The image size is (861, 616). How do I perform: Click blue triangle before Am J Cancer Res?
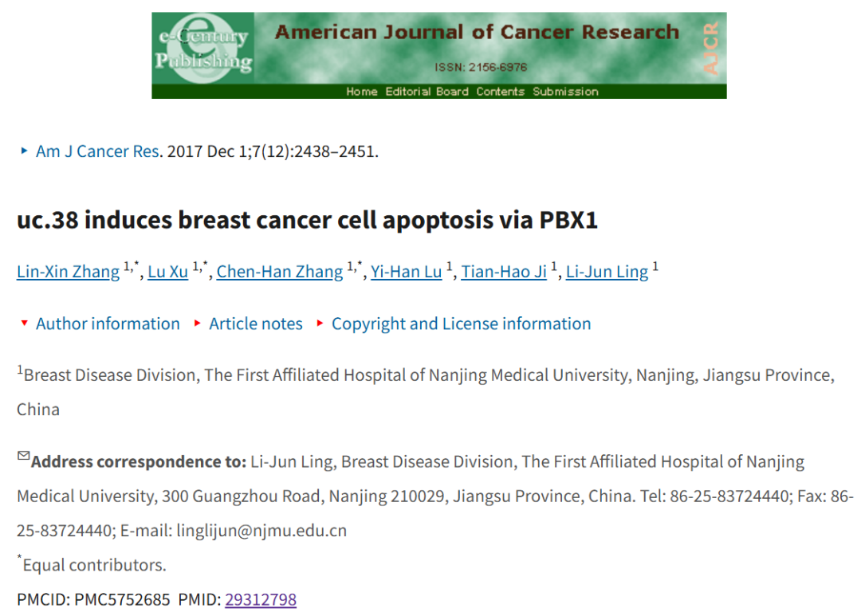point(24,151)
